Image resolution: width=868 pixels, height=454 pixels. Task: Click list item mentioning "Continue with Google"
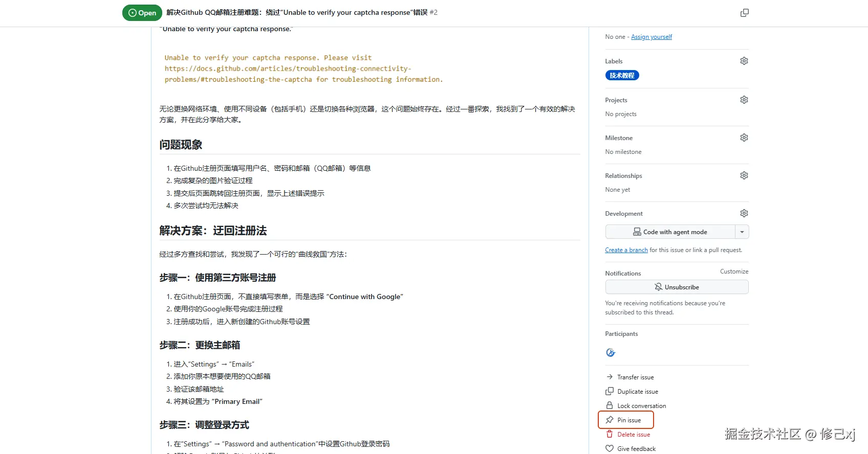point(288,297)
